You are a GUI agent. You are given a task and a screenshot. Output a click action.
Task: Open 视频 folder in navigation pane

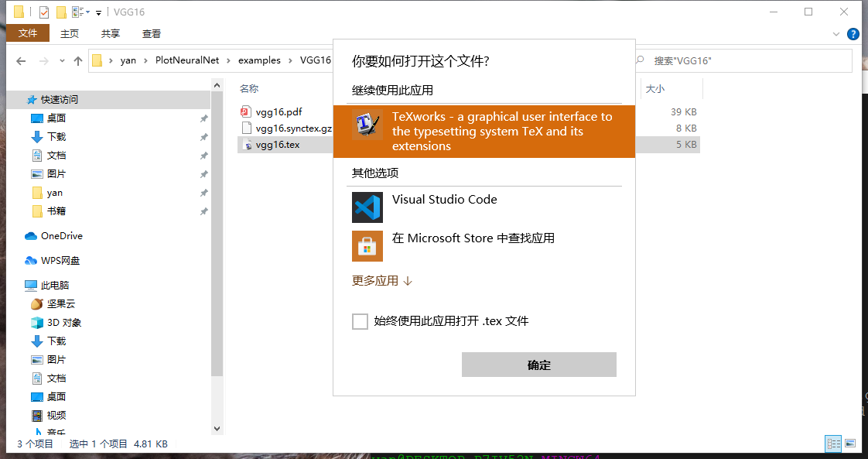pos(56,415)
